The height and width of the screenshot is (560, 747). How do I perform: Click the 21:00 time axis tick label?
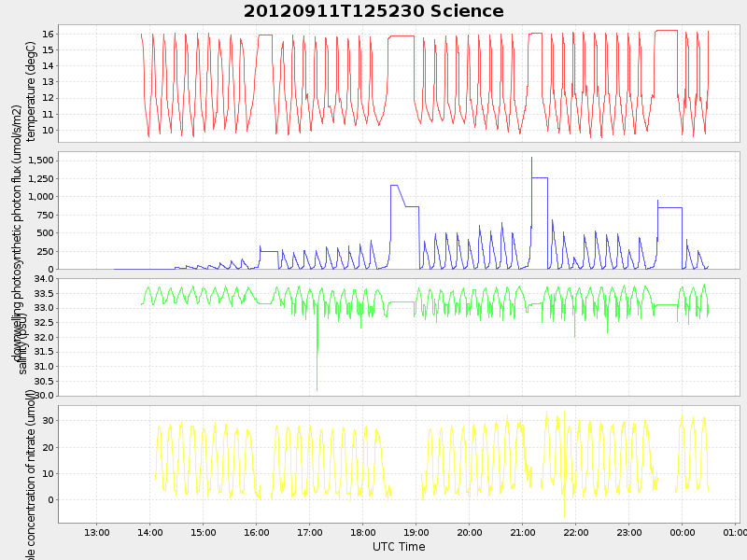coord(522,532)
